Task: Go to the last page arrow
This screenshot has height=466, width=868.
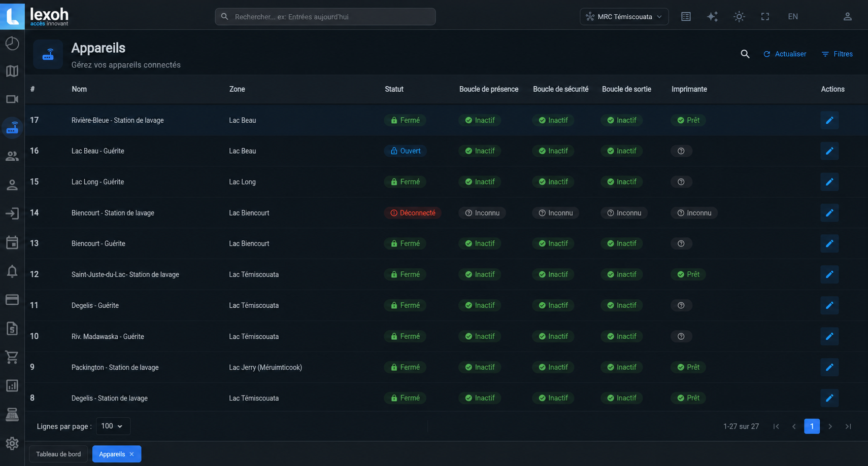Action: (848, 426)
